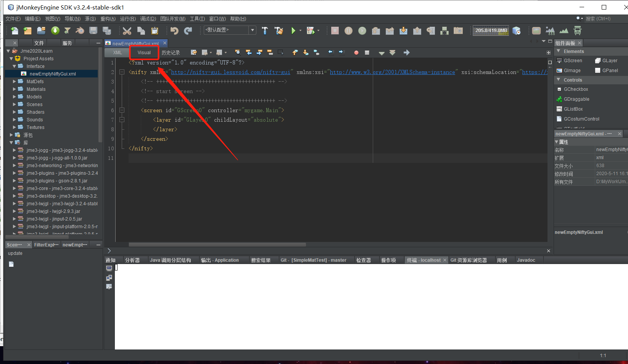Open the 工具(T) menu
The height and width of the screenshot is (364, 628).
[x=197, y=19]
